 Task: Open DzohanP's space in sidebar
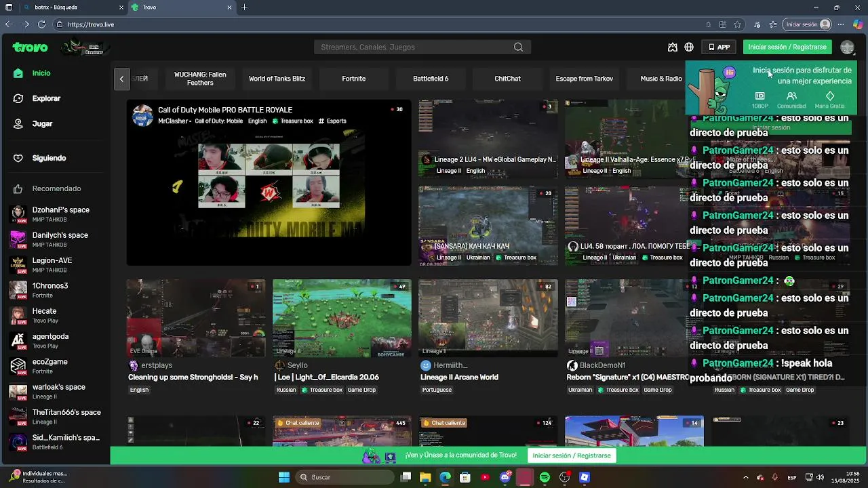(55, 214)
